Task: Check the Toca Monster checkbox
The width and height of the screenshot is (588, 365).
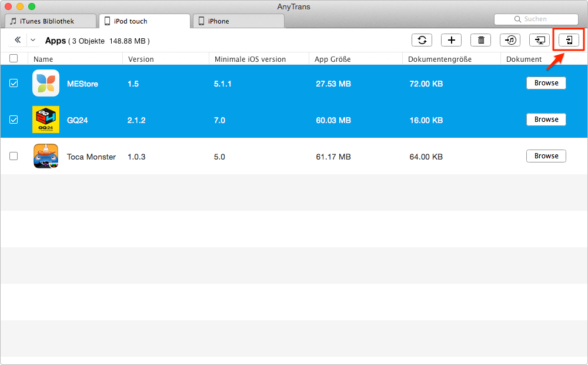Action: (x=14, y=156)
